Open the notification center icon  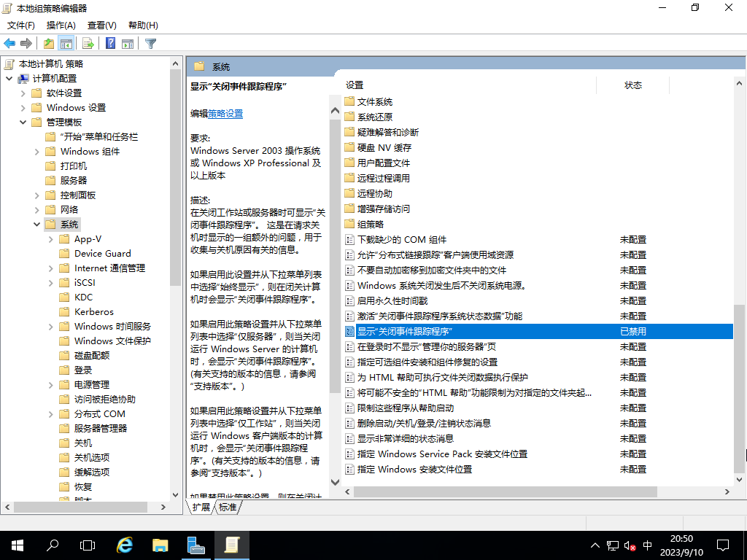pos(723,545)
